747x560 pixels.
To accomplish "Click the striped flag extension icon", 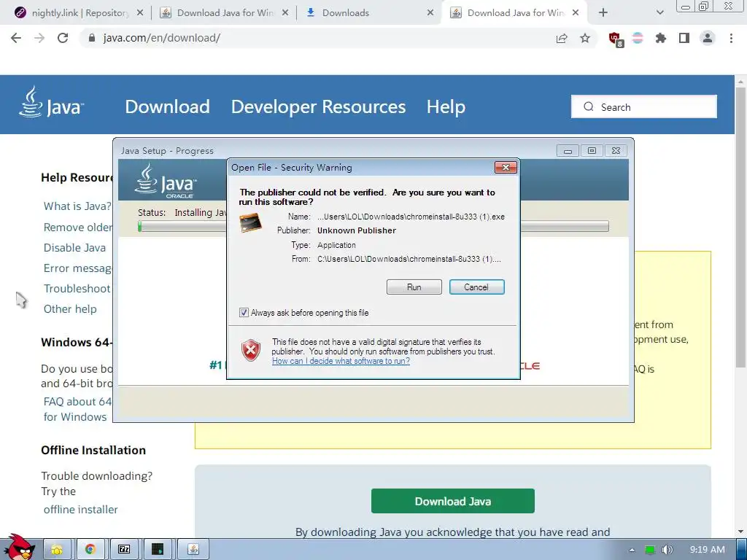I will [x=638, y=38].
